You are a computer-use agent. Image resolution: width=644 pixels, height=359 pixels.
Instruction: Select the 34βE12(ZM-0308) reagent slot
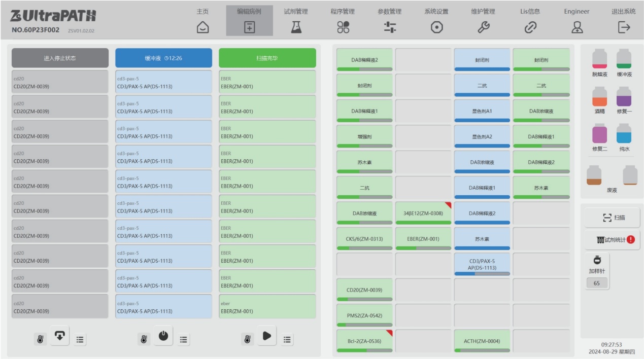pos(423,213)
